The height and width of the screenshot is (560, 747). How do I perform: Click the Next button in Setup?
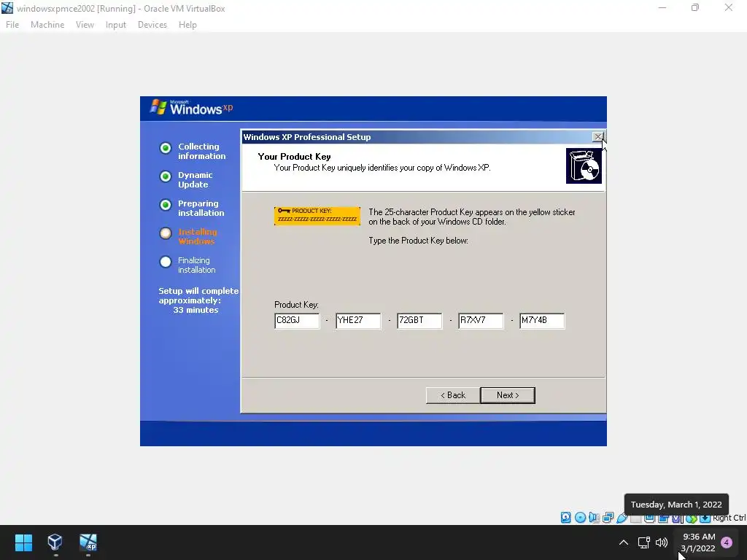click(x=508, y=395)
